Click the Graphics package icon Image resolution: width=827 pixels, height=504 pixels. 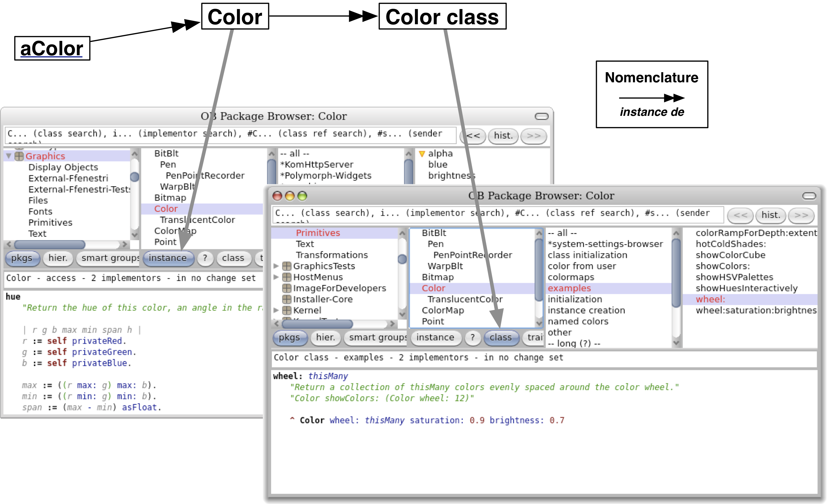point(19,156)
